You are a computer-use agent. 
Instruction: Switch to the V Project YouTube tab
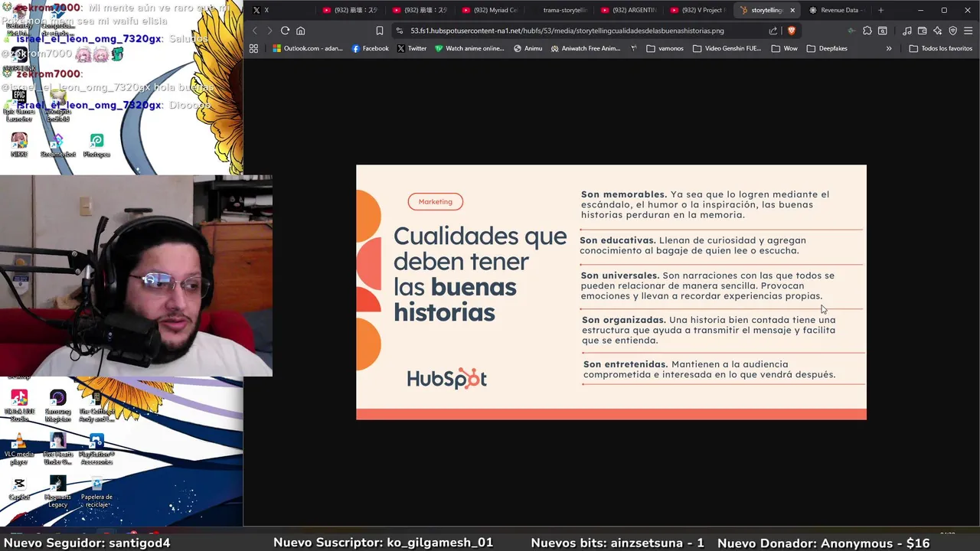click(x=697, y=10)
